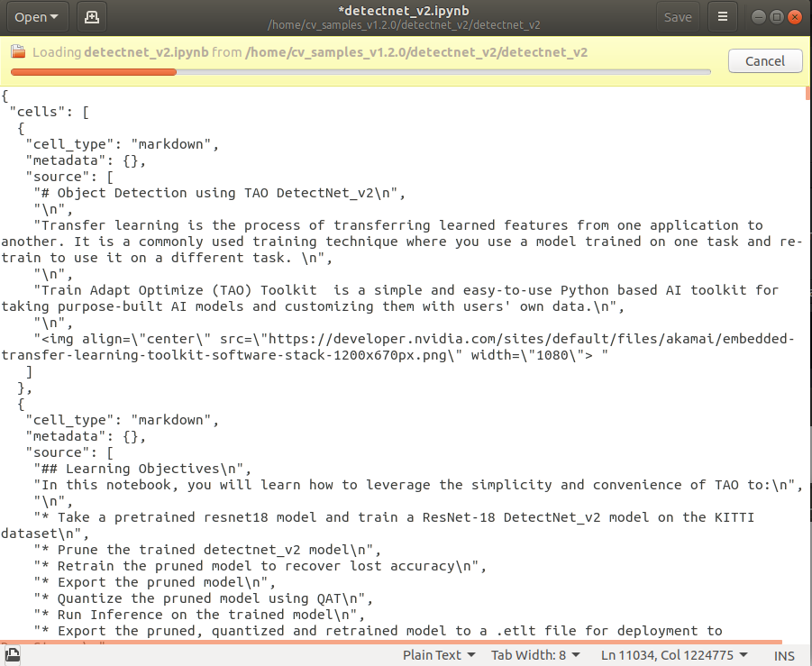Screen dimensions: 812x666
Task: Click the *detectnet_v2.ipynb window title
Action: coord(404,11)
